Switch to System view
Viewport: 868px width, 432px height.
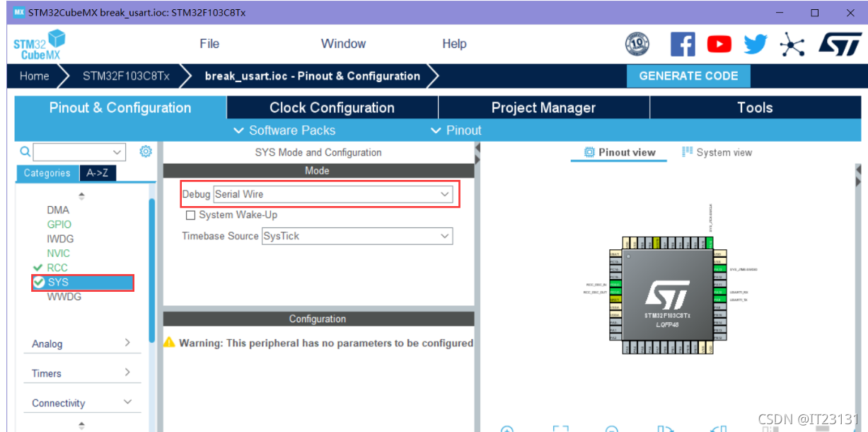[717, 152]
